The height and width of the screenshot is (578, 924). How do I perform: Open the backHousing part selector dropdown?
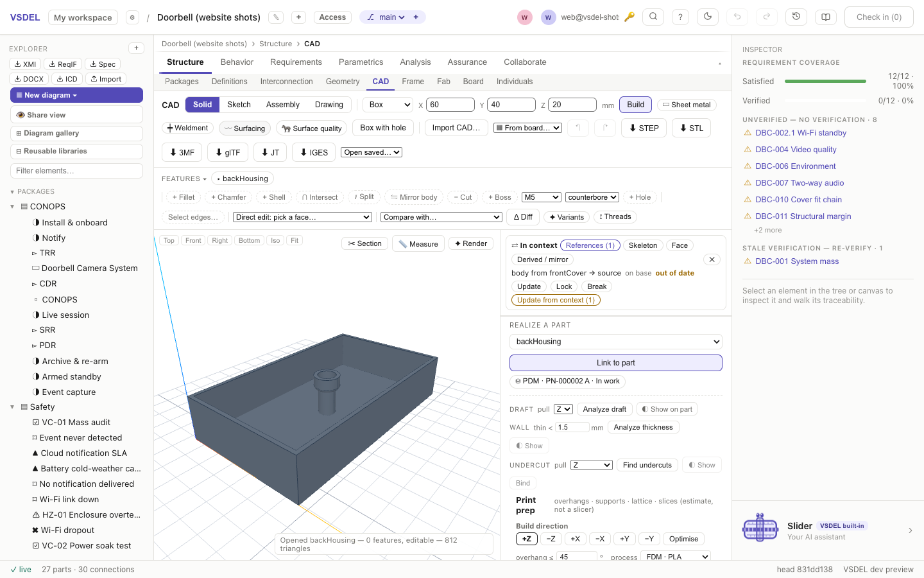click(x=616, y=342)
